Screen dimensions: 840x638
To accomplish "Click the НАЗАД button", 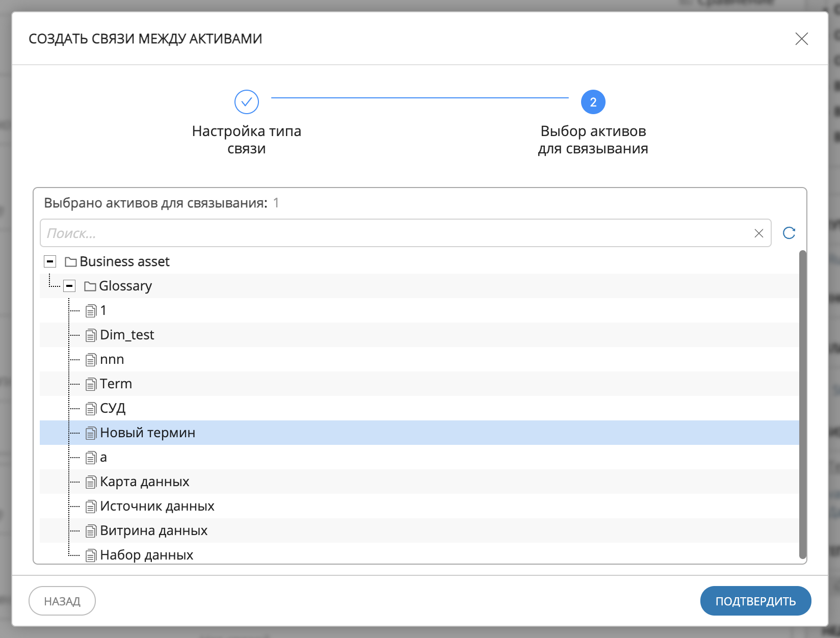I will coord(62,601).
